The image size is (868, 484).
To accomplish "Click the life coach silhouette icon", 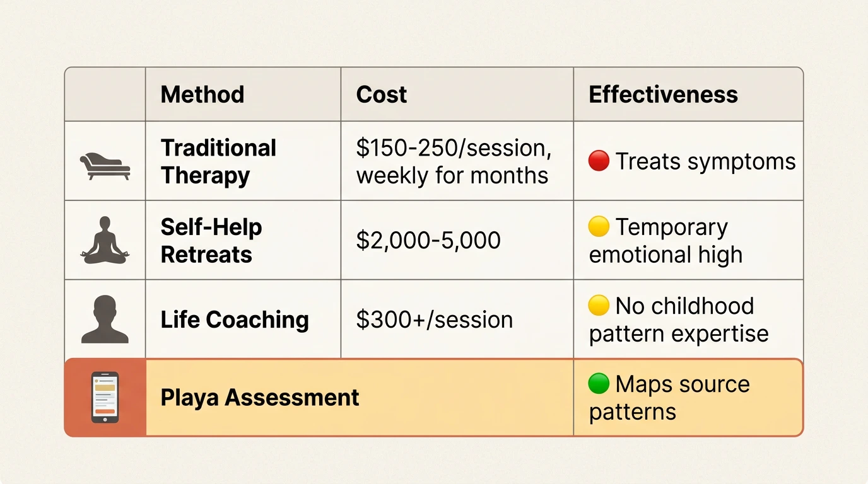I will [x=105, y=320].
